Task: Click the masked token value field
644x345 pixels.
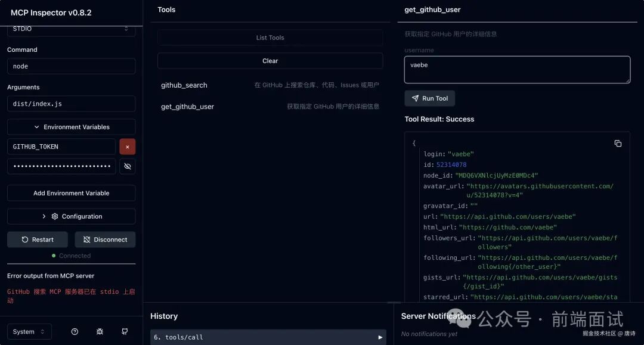Action: pos(61,166)
